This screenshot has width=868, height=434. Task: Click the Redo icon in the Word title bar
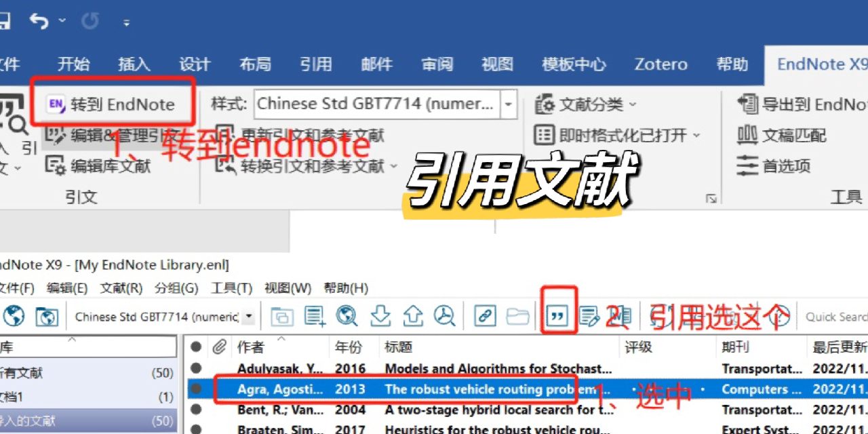90,21
